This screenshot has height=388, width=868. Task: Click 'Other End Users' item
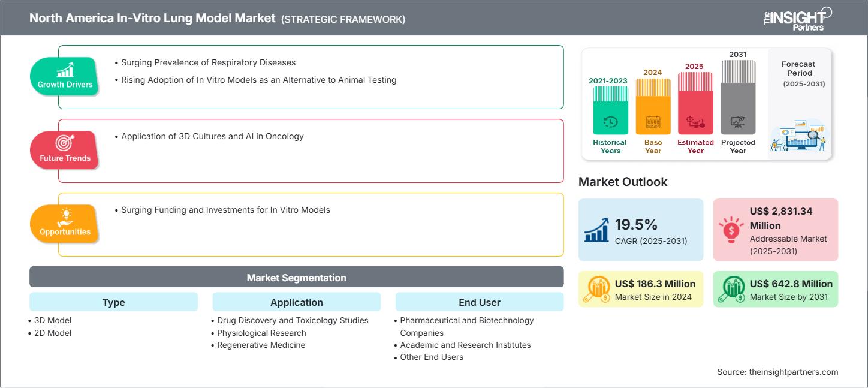(x=432, y=357)
